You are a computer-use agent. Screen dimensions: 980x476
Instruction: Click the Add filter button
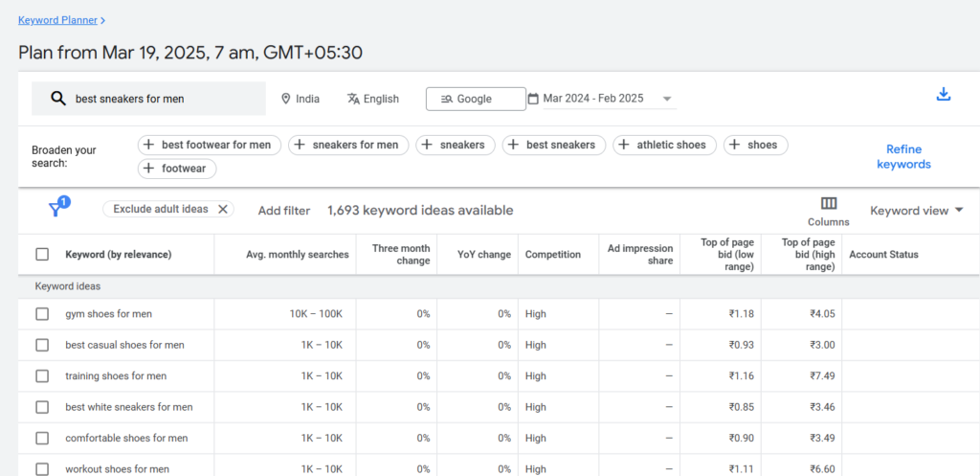point(283,211)
